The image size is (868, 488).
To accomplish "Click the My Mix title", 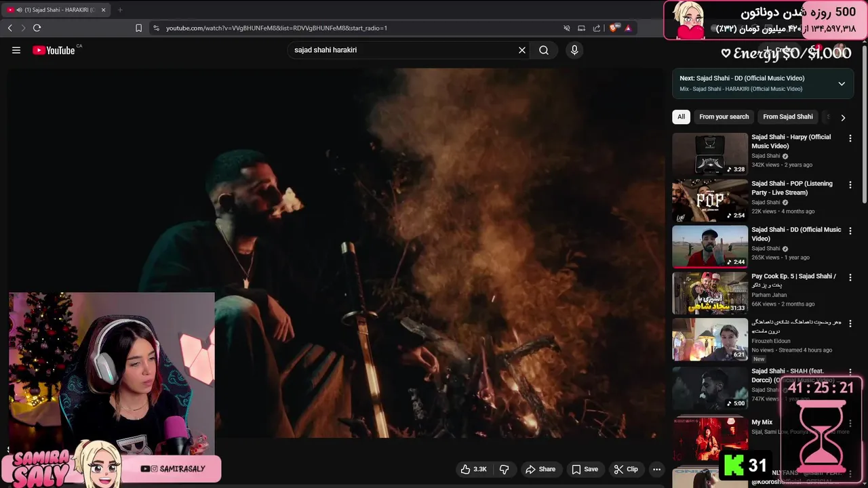I will point(762,422).
